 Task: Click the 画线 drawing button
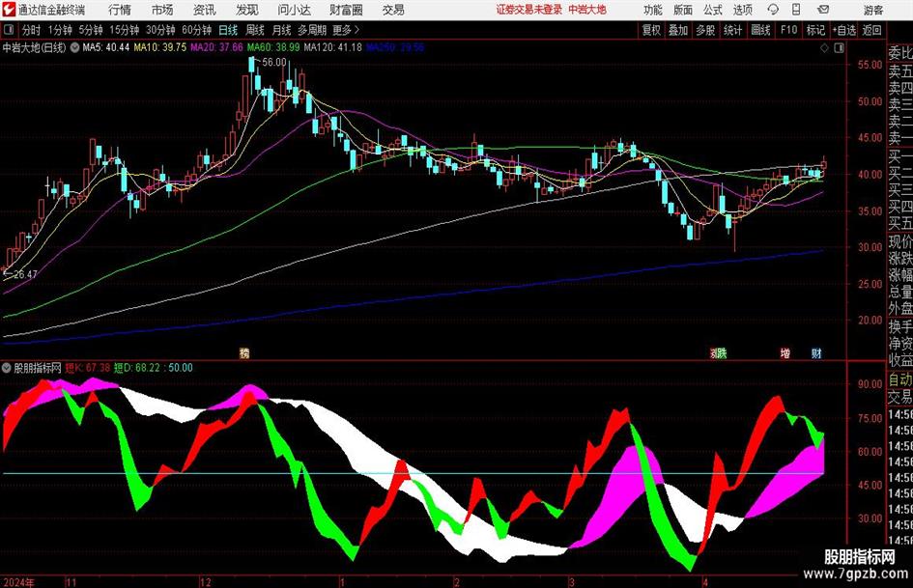(x=760, y=30)
